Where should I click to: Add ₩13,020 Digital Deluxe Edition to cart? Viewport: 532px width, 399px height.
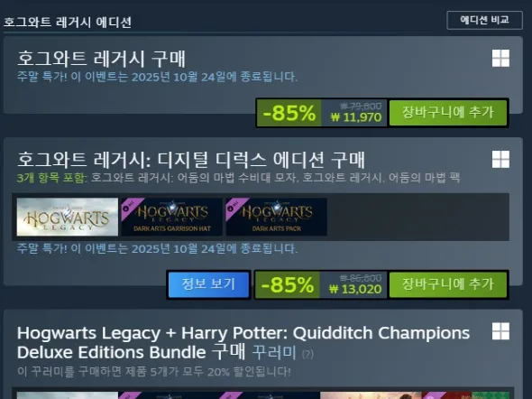coord(448,284)
